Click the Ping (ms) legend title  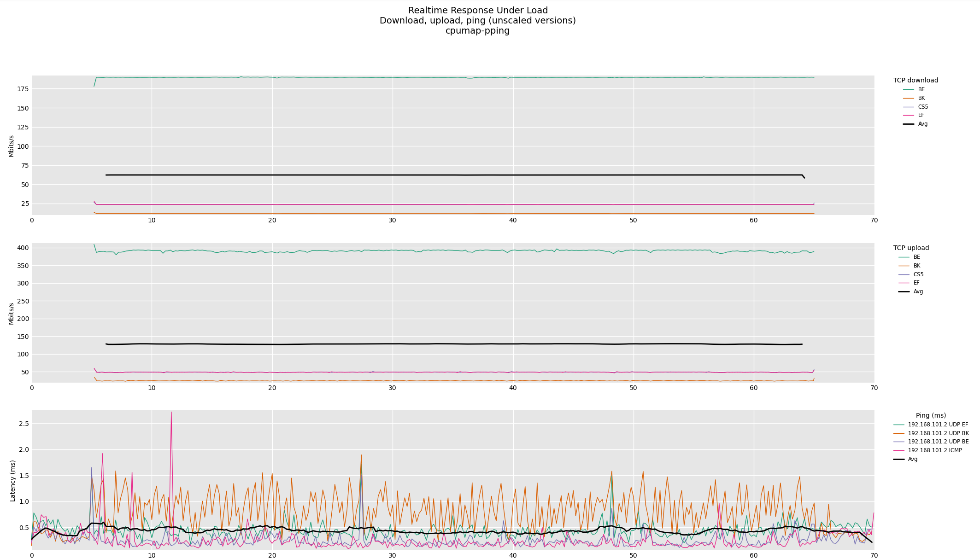pyautogui.click(x=931, y=415)
